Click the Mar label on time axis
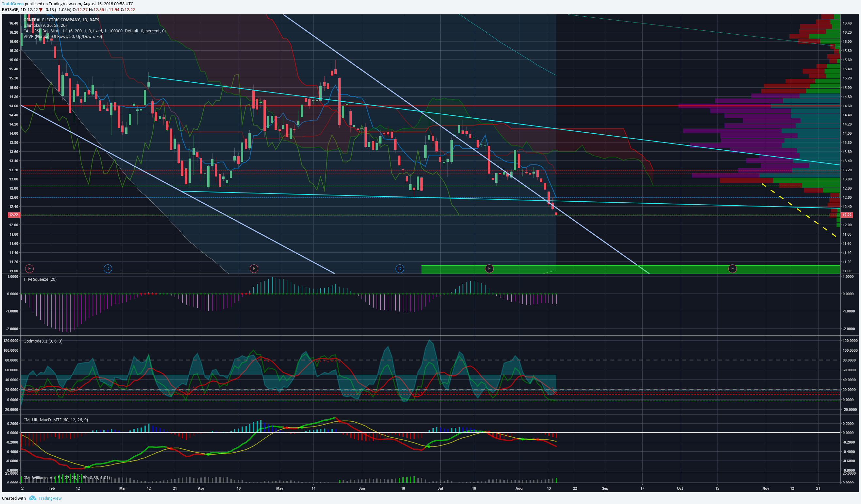861x504 pixels. [123, 488]
